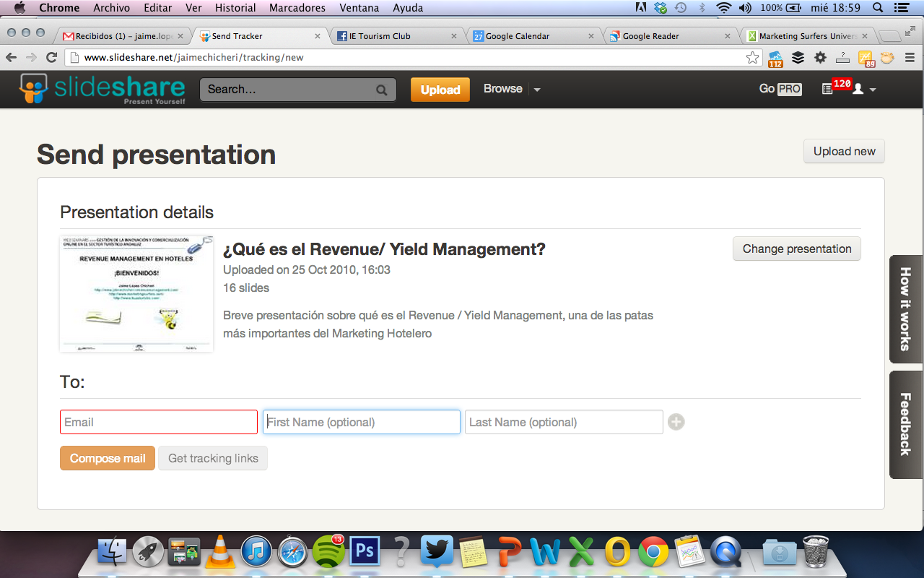This screenshot has width=924, height=578.
Task: Open Spotify from the dock
Action: [329, 553]
